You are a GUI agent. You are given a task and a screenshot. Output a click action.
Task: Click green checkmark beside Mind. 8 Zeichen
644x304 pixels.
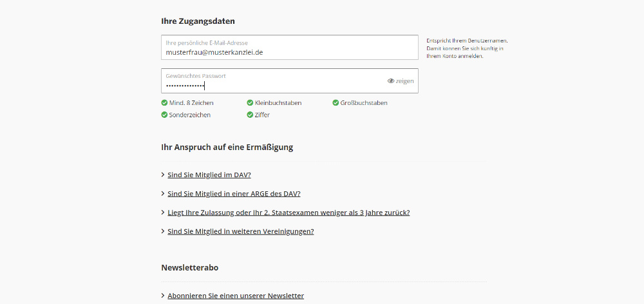pos(164,102)
